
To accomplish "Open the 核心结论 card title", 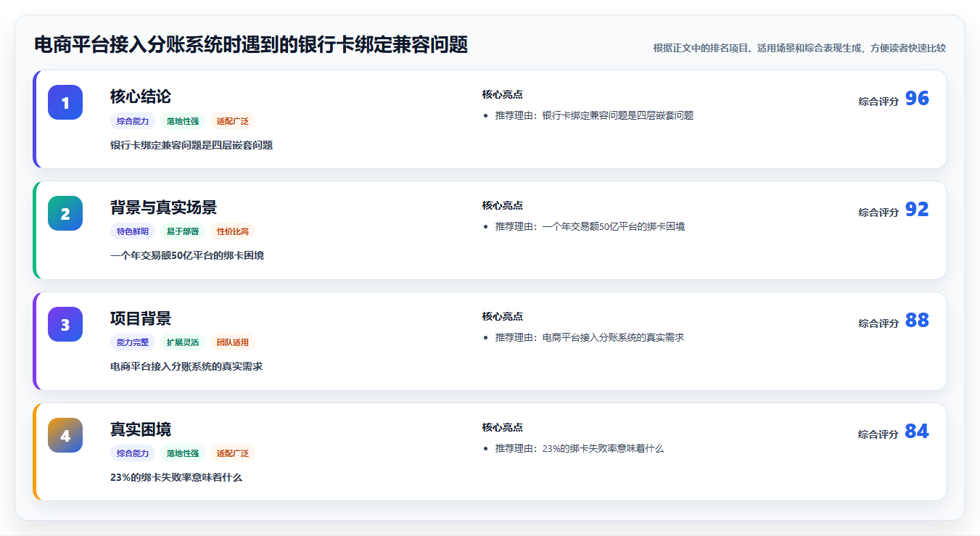I will (141, 96).
